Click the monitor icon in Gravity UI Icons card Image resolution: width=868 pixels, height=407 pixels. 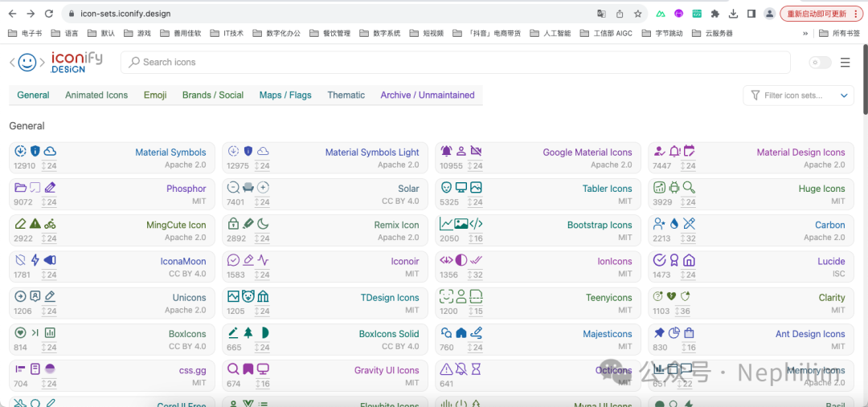(x=263, y=368)
